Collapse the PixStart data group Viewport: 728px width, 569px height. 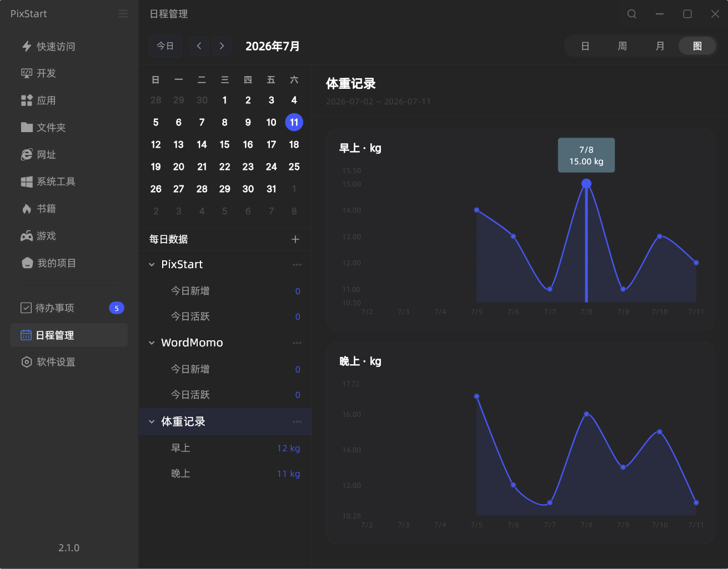point(152,265)
